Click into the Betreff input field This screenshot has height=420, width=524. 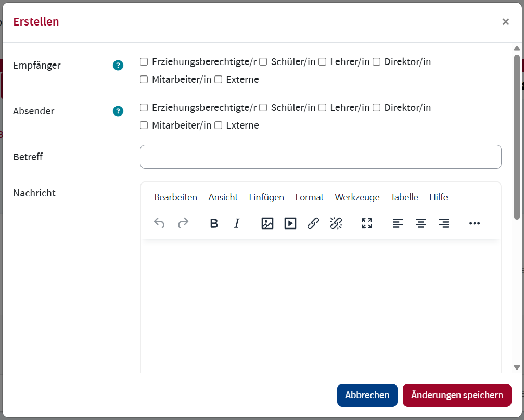click(321, 157)
